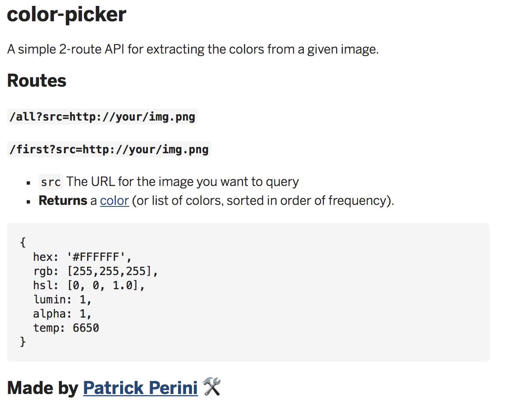This screenshot has height=420, width=510.
Task: Click the Routes section heading
Action: (x=37, y=81)
